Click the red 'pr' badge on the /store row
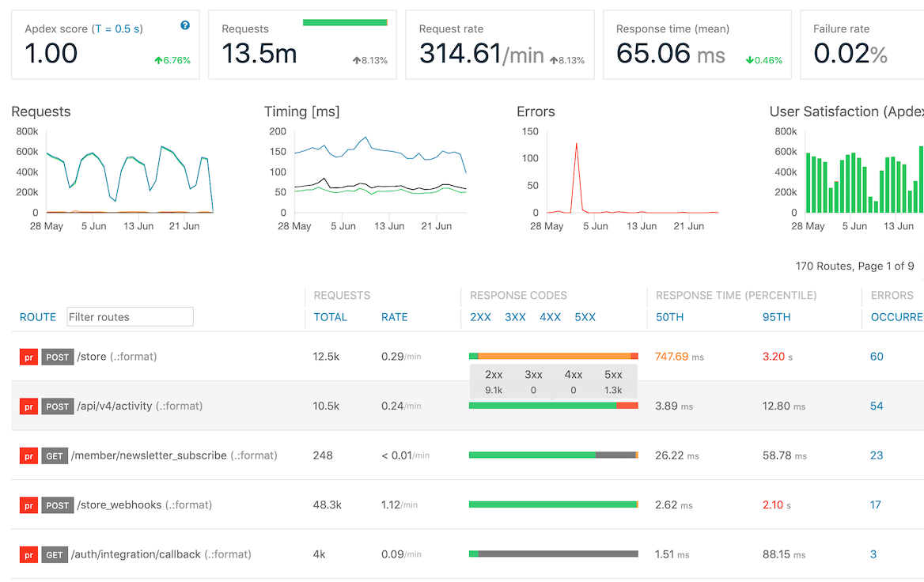924x582 pixels. (28, 357)
